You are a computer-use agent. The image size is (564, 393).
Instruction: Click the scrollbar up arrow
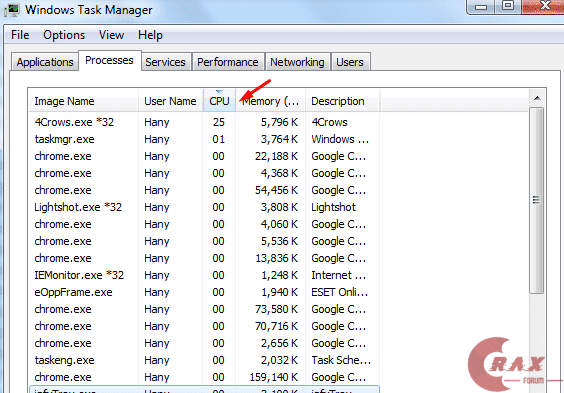pos(537,98)
